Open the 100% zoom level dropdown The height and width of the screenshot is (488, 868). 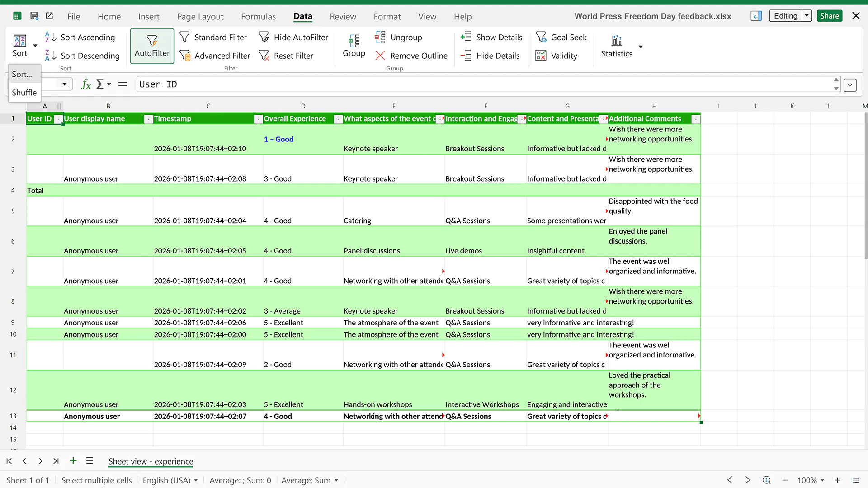pos(811,480)
